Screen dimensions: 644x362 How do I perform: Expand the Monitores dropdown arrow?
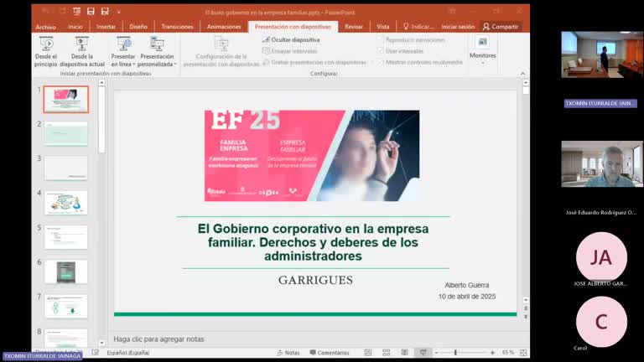point(483,63)
